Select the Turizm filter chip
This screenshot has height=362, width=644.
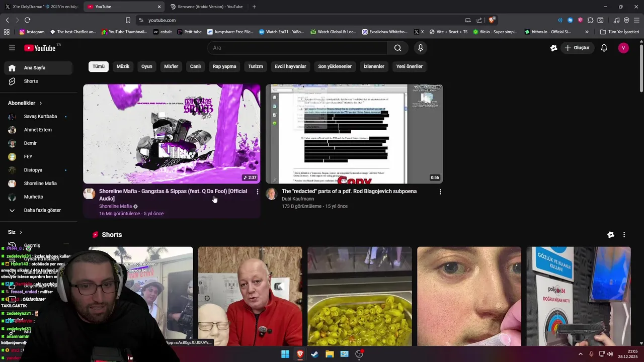pos(256,66)
